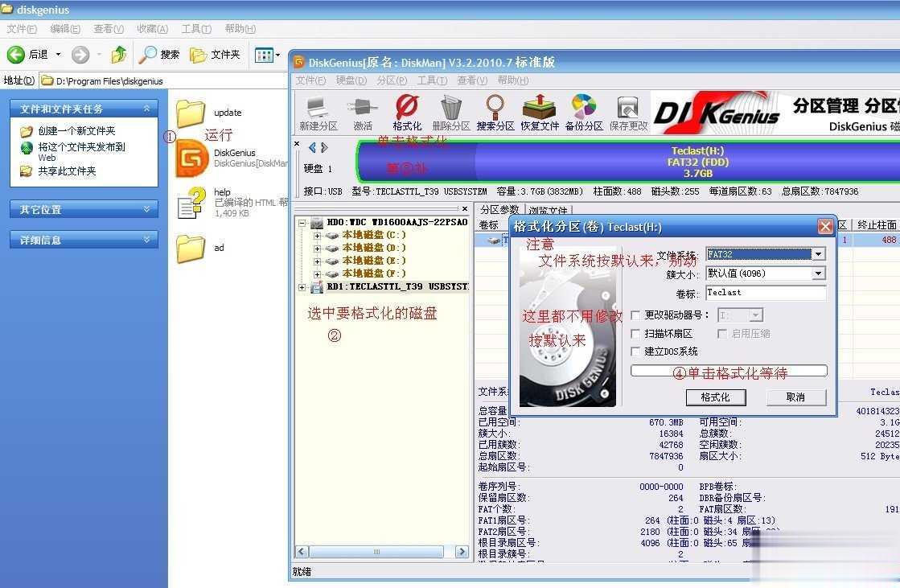Image resolution: width=900 pixels, height=588 pixels.
Task: Click the Explorer 搜索 toolbar button
Action: click(159, 55)
